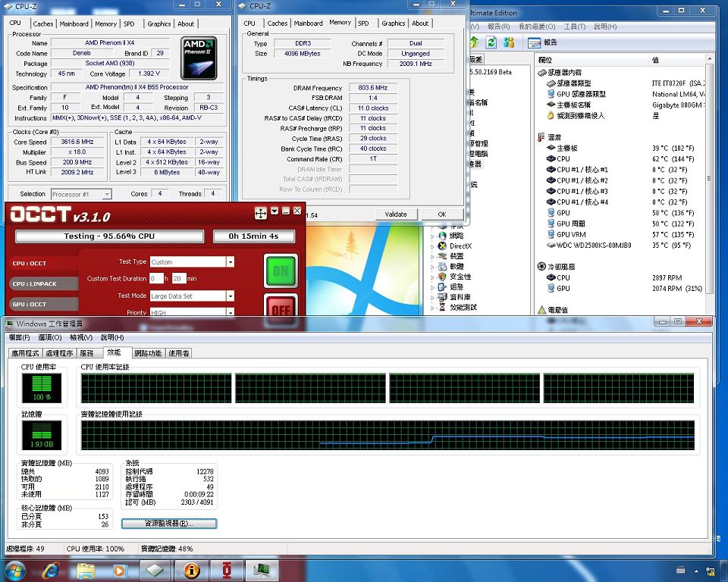Image resolution: width=728 pixels, height=582 pixels.
Task: Click the OCCT move-window cross-arrows icon
Action: [x=261, y=213]
